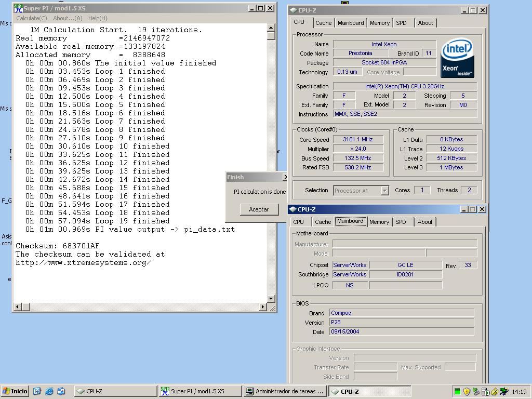This screenshot has height=399, width=532.
Task: Close the lower CPU-Z window
Action: (482, 209)
